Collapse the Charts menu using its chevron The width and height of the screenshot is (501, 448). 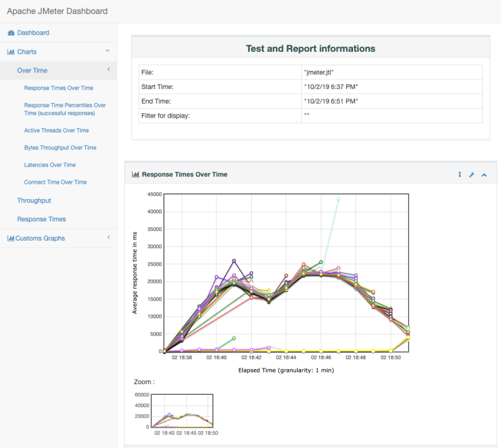(x=108, y=51)
